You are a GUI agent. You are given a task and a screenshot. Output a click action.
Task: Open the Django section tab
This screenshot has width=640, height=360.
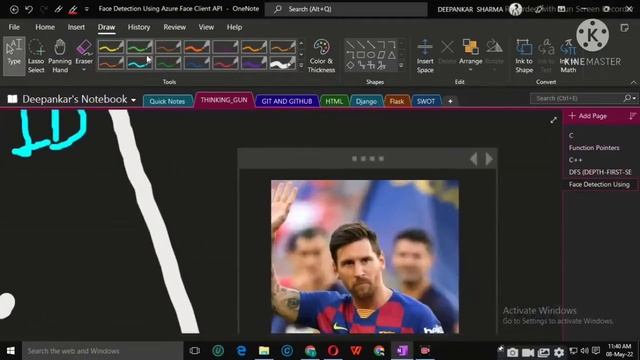coord(366,101)
